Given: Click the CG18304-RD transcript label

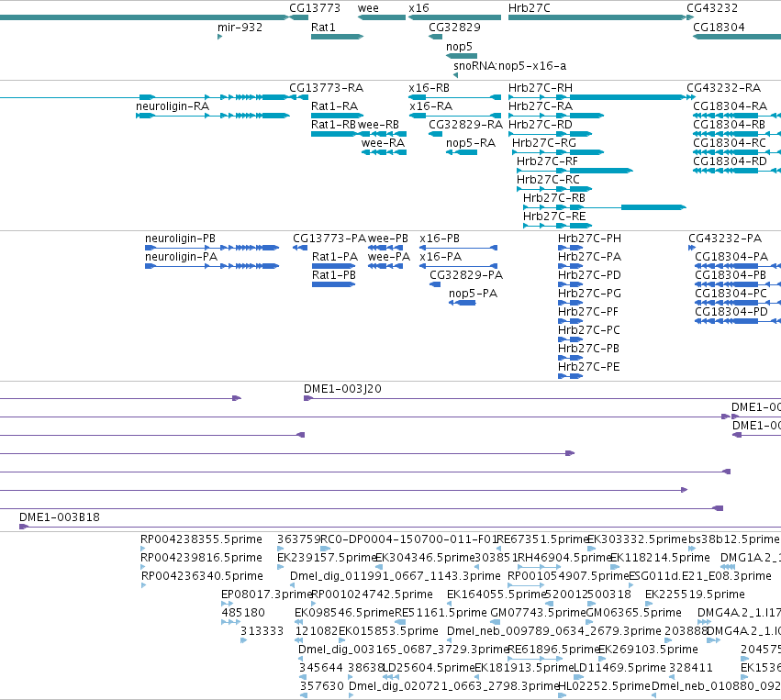Looking at the screenshot, I should coord(730,161).
